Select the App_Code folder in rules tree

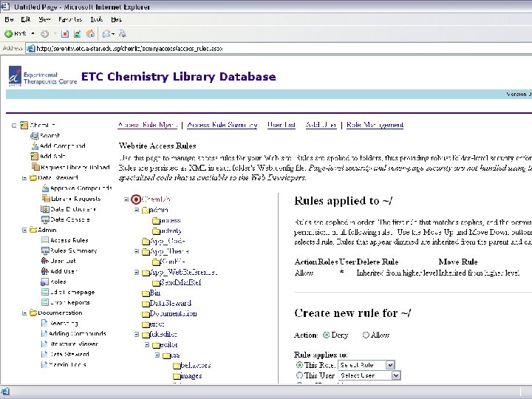point(167,241)
